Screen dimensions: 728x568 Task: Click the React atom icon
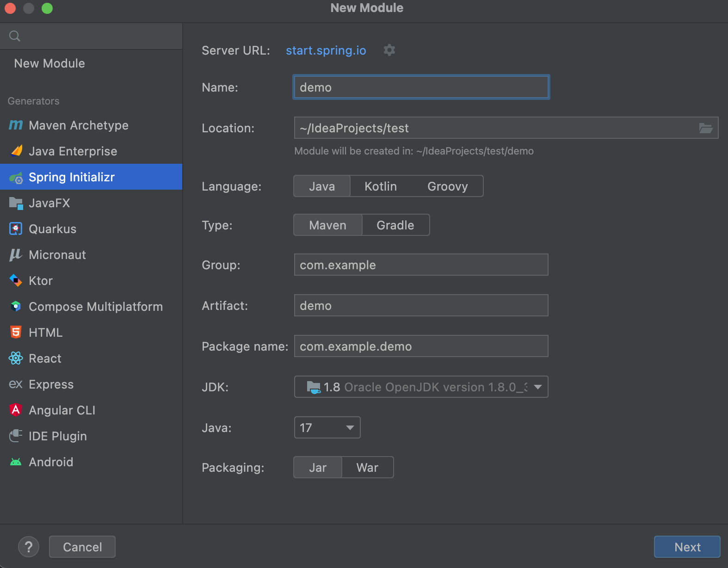click(16, 358)
